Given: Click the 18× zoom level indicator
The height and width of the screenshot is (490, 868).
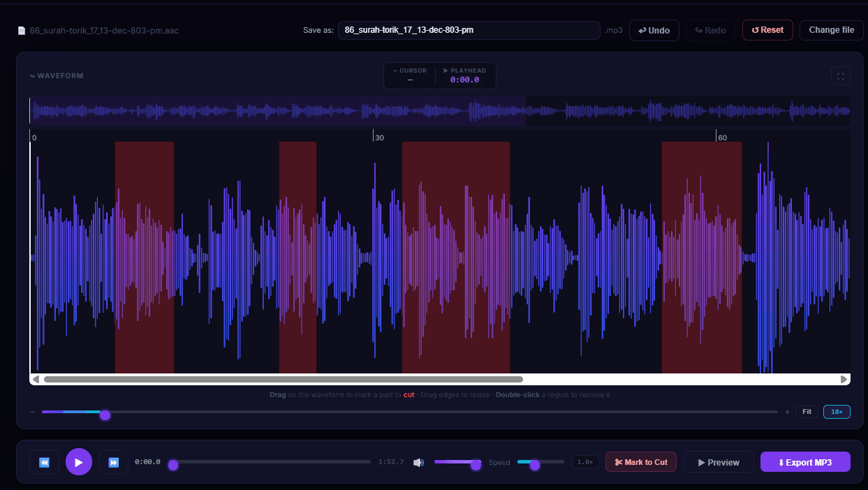Looking at the screenshot, I should point(837,412).
